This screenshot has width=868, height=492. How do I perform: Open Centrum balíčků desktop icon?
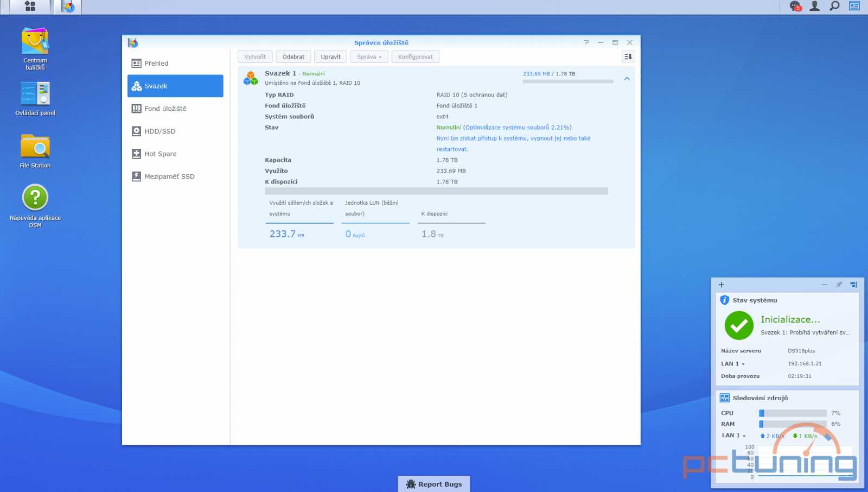click(x=35, y=48)
